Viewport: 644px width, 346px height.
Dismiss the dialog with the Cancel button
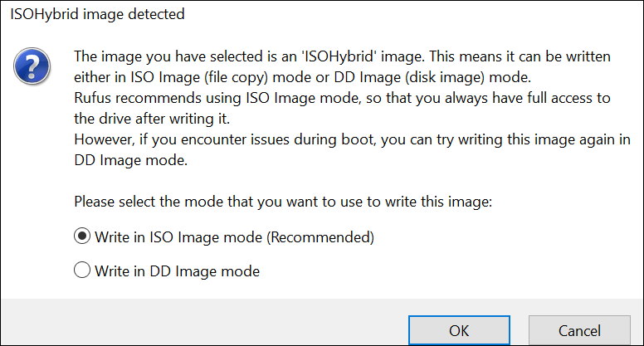point(579,330)
